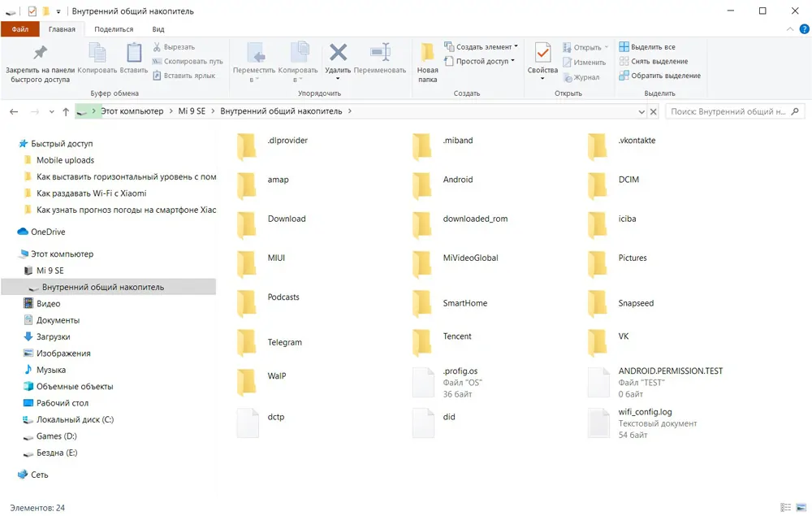Image resolution: width=812 pixels, height=516 pixels.
Task: Collapse the ribbon with chevron
Action: click(x=790, y=29)
